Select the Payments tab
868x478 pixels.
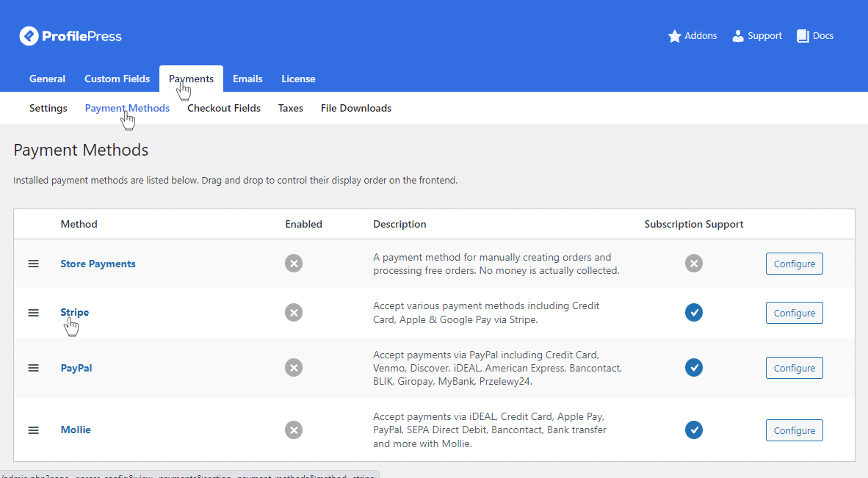tap(191, 79)
